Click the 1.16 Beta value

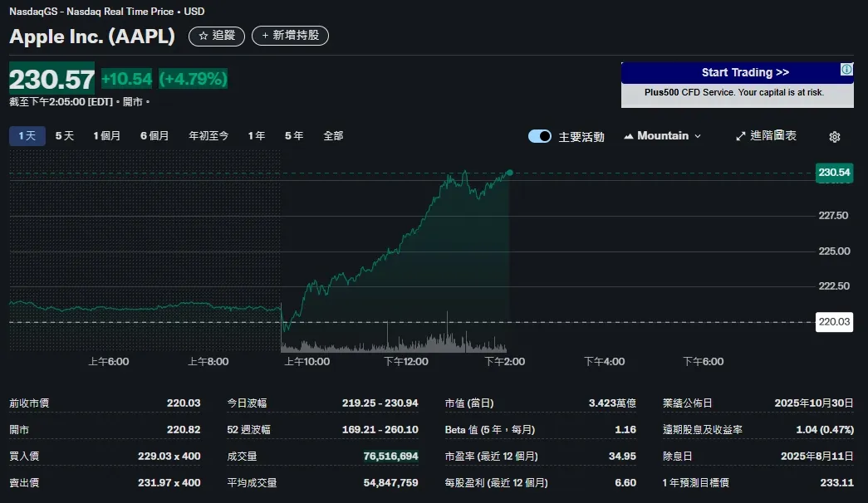tap(625, 430)
